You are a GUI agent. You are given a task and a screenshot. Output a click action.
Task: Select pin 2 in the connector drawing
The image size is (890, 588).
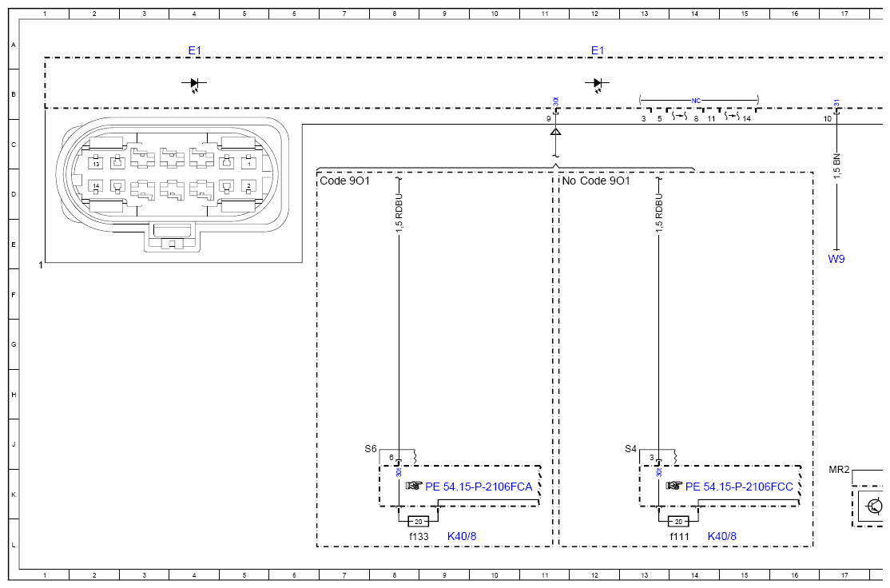click(248, 186)
